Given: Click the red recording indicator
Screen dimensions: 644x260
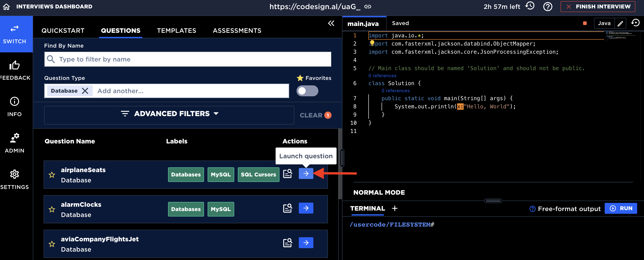Looking at the screenshot, I should pos(585,23).
